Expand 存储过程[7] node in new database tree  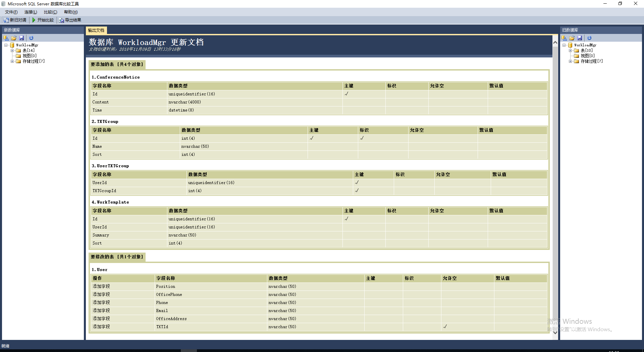(12, 61)
